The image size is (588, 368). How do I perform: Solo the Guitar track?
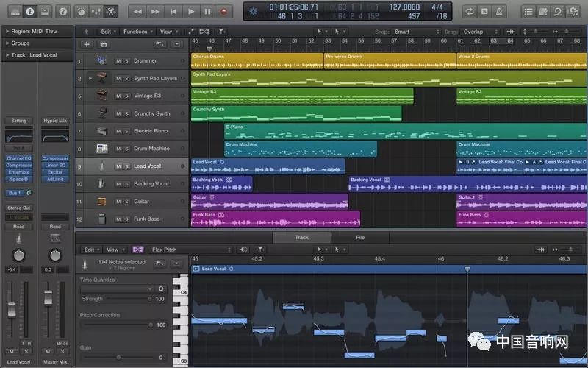click(x=126, y=201)
